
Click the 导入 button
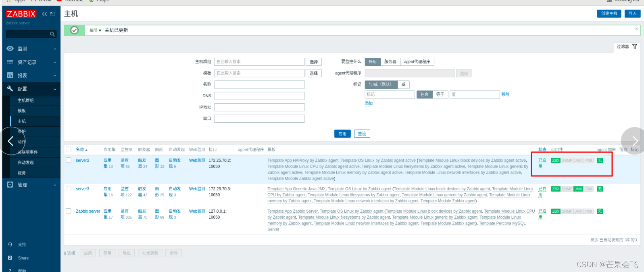[632, 14]
